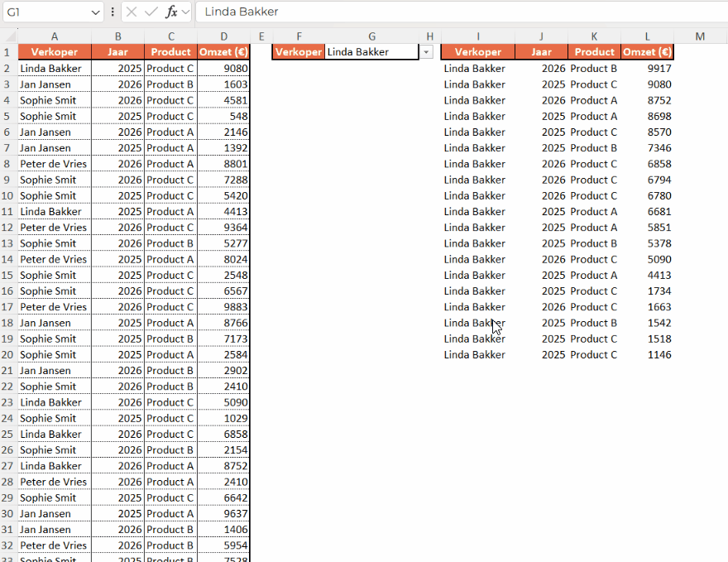Click the three-dot handle beside Name Box
Image resolution: width=728 pixels, height=562 pixels.
pos(113,12)
